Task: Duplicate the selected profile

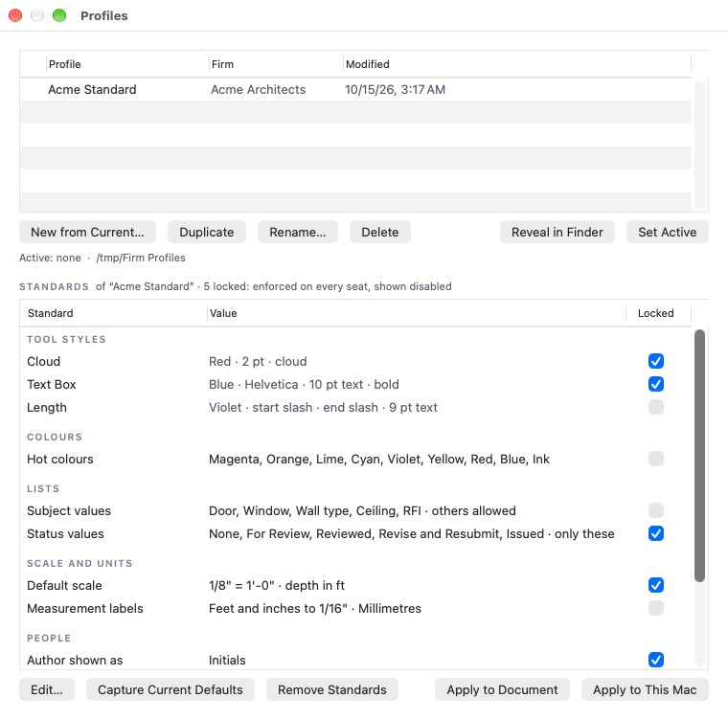Action: click(207, 232)
